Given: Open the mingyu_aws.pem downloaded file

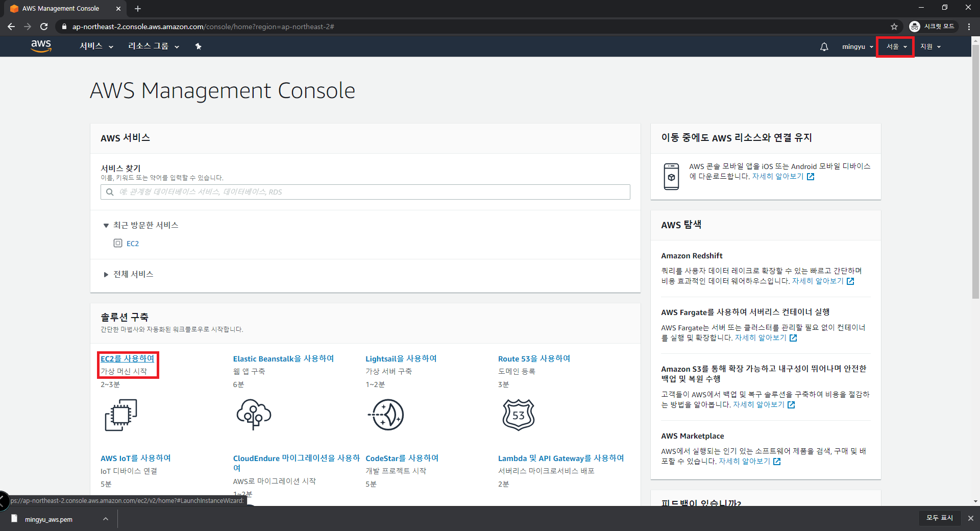Looking at the screenshot, I should coord(48,519).
